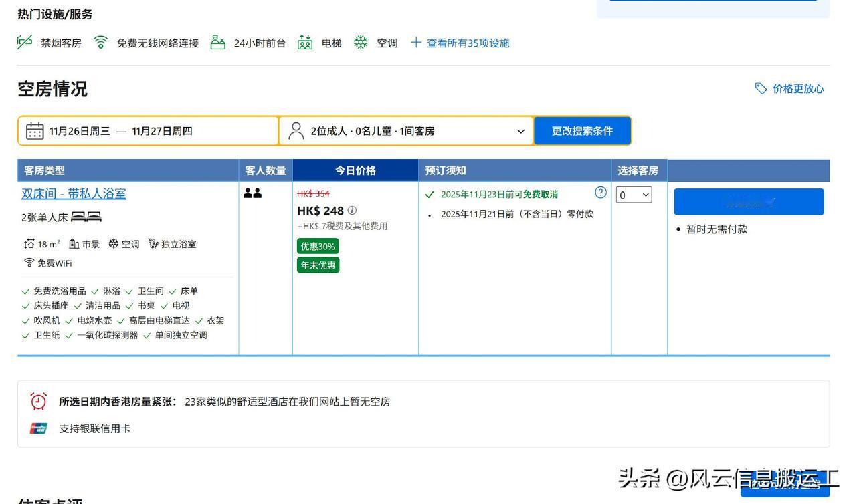
Task: Click the elevator facility icon
Action: click(305, 43)
